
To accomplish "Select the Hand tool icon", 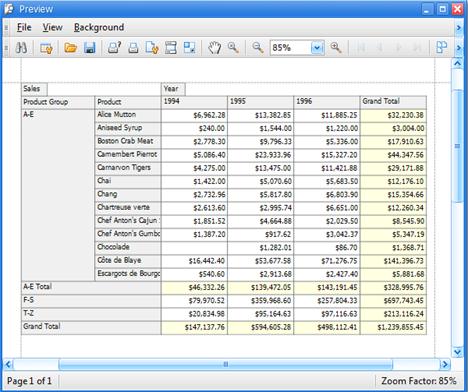I will [x=215, y=48].
